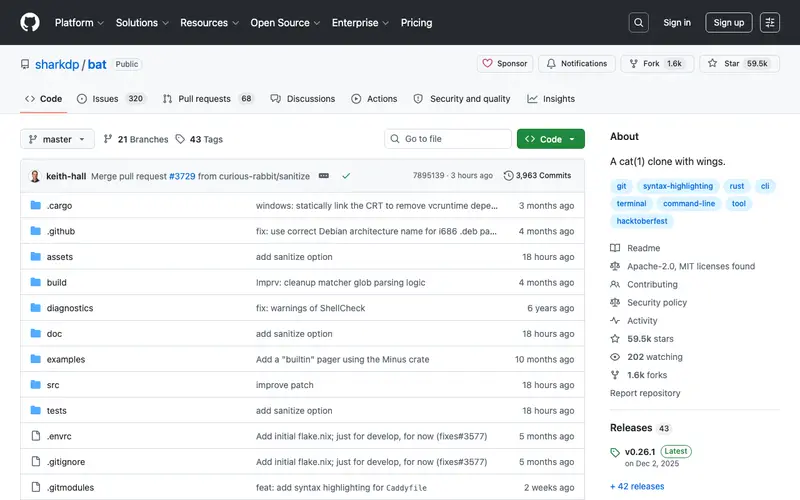Open the search magnifier icon in header
This screenshot has height=500, width=800.
pos(638,22)
